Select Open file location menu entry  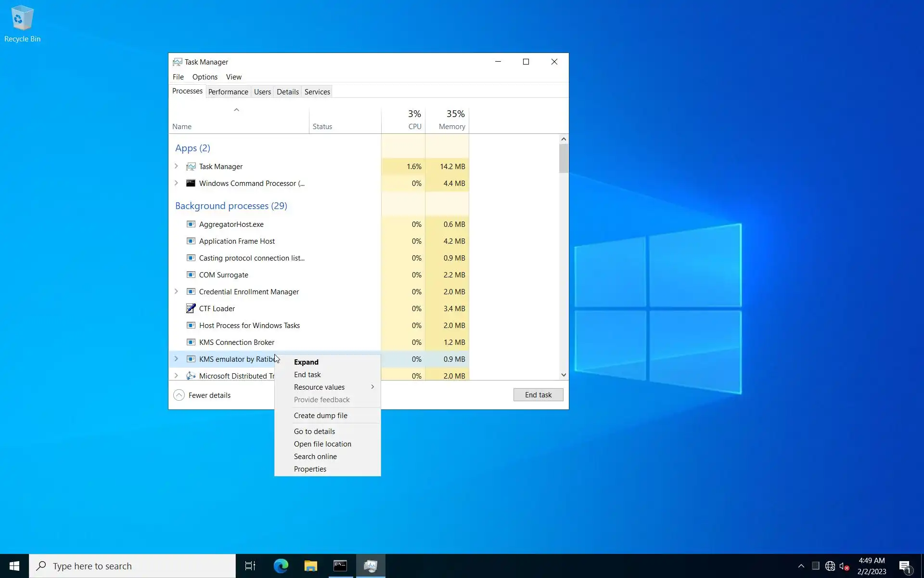(322, 444)
